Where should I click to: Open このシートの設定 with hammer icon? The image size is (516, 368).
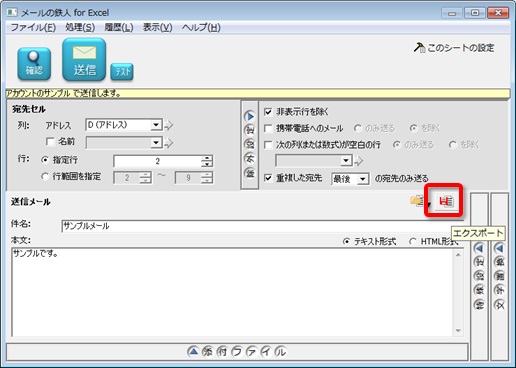click(x=454, y=48)
